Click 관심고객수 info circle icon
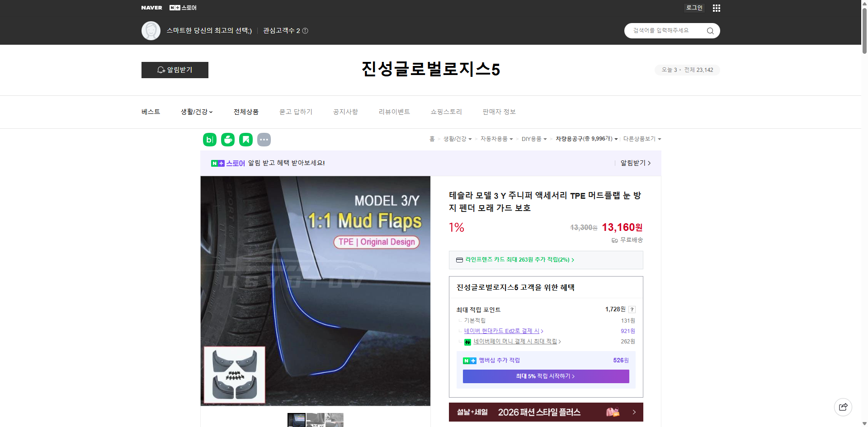The height and width of the screenshot is (427, 868). pos(305,31)
